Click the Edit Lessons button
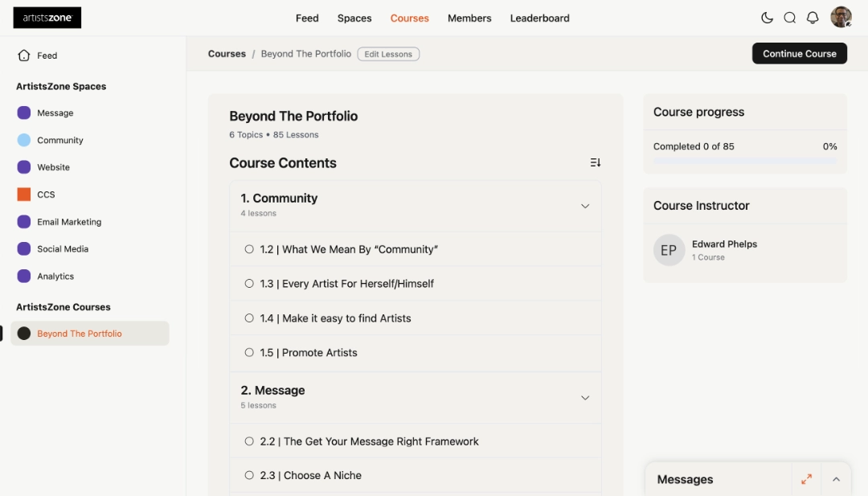Image resolution: width=868 pixels, height=496 pixels. click(x=388, y=54)
